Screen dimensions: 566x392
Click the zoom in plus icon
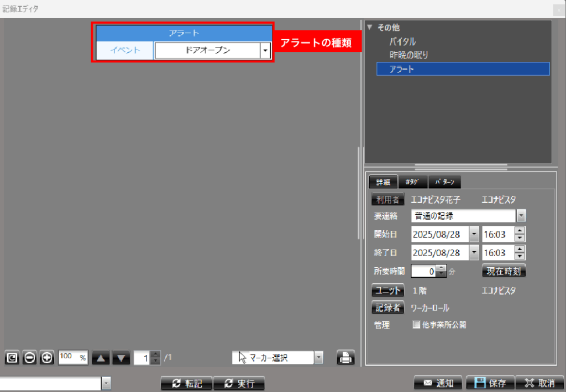point(47,358)
